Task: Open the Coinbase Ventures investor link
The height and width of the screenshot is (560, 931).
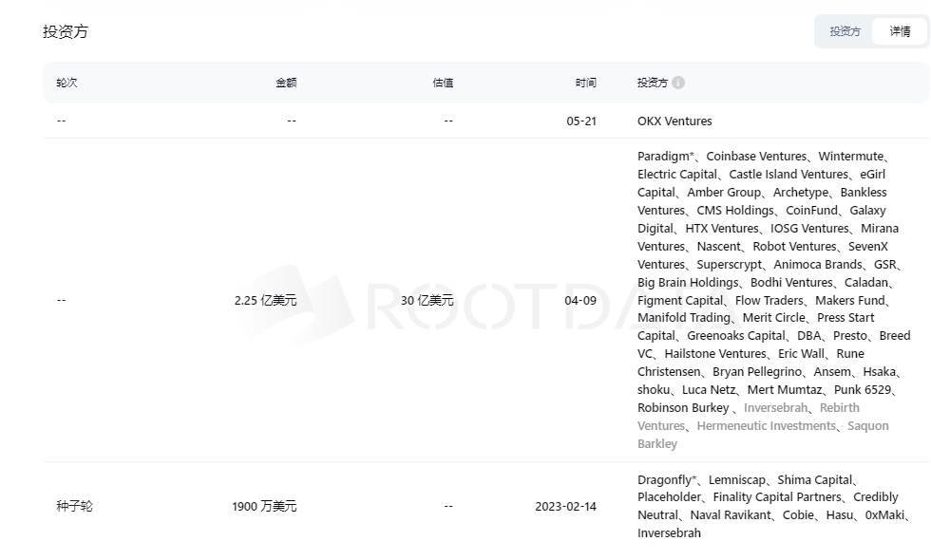Action: pyautogui.click(x=756, y=156)
